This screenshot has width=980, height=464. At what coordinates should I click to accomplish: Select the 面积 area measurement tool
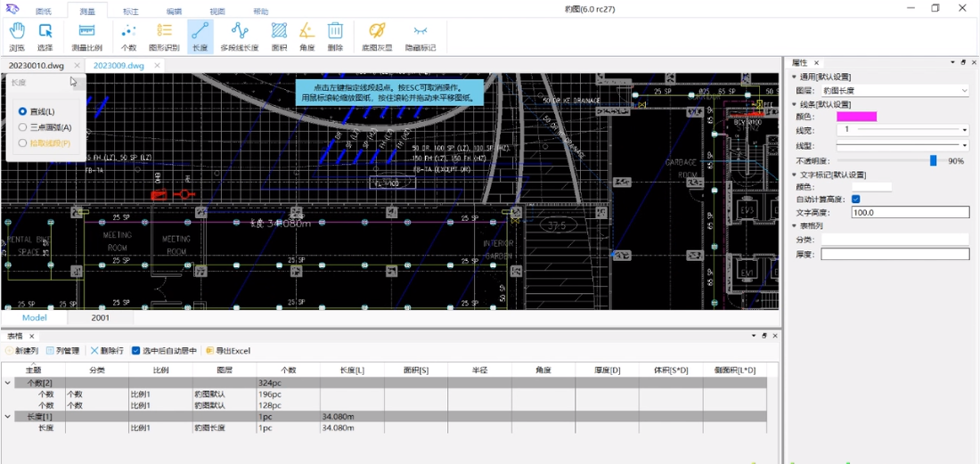(279, 37)
